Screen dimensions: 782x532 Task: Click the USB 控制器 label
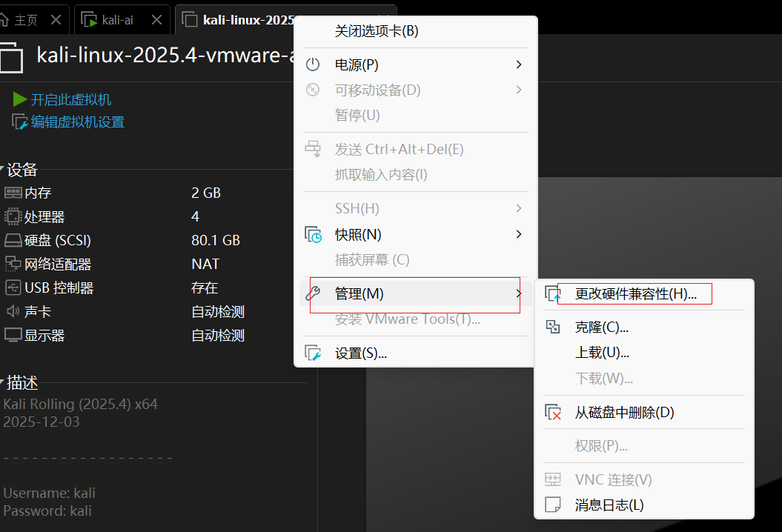click(59, 287)
